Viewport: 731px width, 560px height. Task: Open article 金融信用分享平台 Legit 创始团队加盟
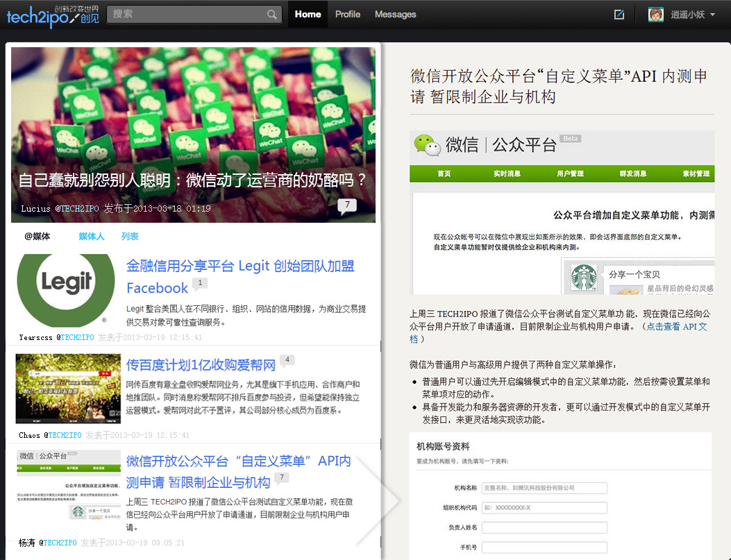(240, 277)
